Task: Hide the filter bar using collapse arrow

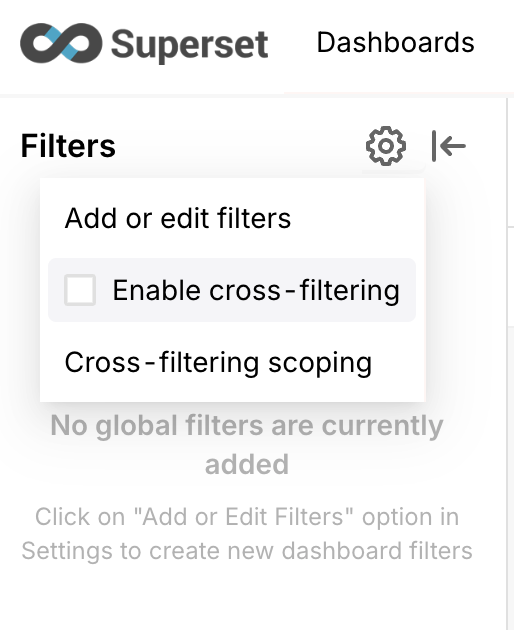Action: coord(448,146)
